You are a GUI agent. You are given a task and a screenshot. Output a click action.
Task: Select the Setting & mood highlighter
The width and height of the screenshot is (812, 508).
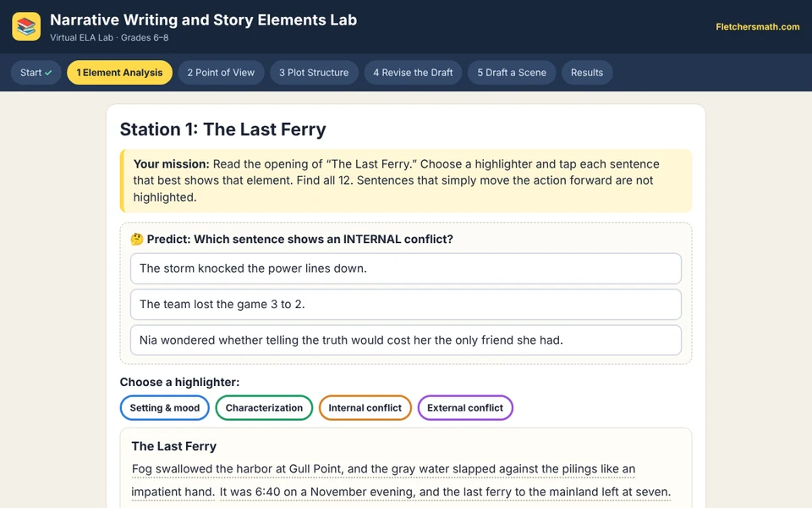click(165, 408)
